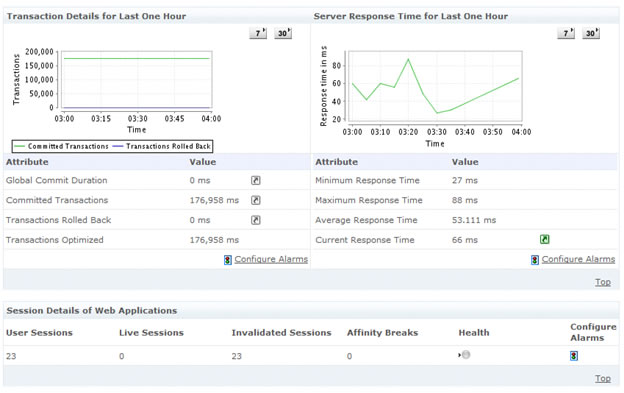
Task: Click the Affinity Breaks column header
Action: pyautogui.click(x=382, y=333)
